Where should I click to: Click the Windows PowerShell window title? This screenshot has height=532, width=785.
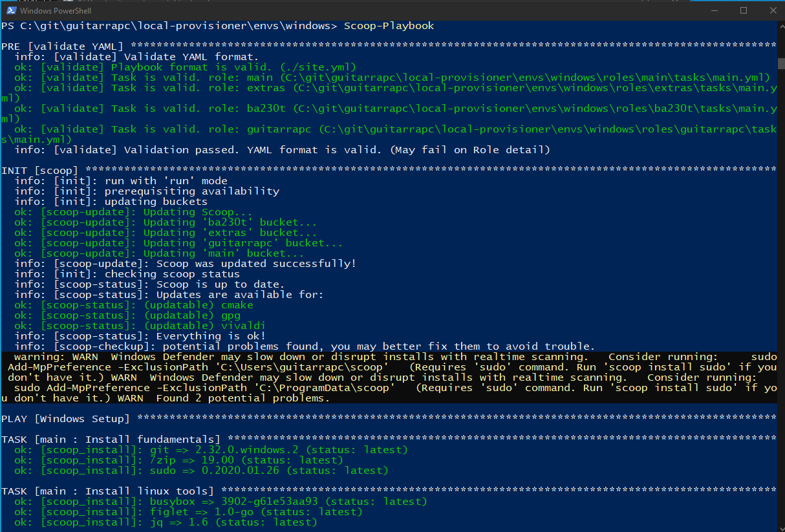click(x=56, y=10)
